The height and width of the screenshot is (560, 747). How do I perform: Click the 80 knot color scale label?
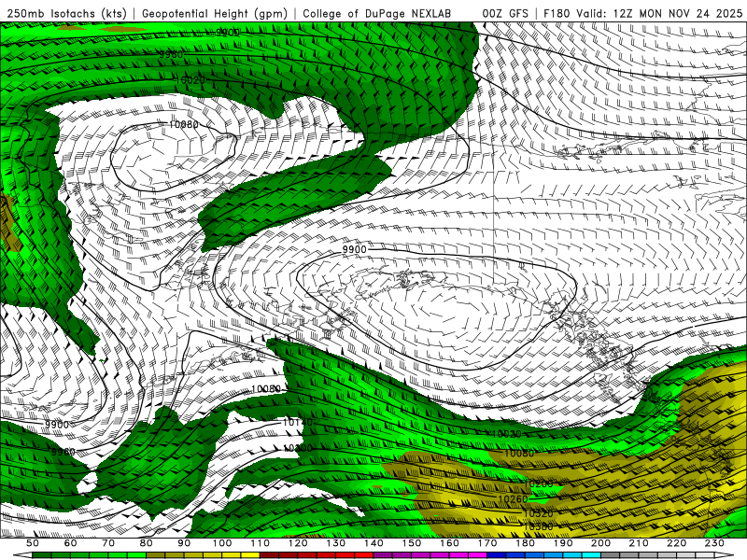tap(147, 543)
